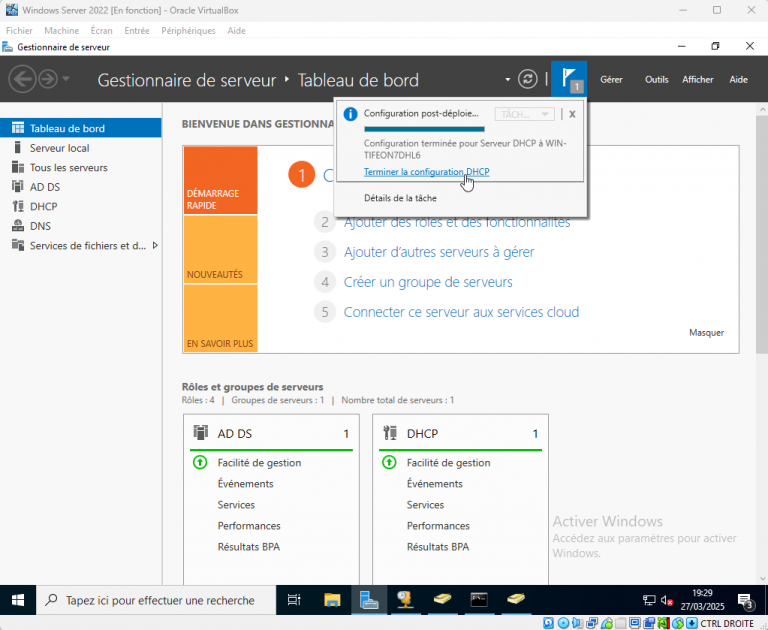This screenshot has height=630, width=768.
Task: Dismiss notification with X button
Action: tap(572, 114)
